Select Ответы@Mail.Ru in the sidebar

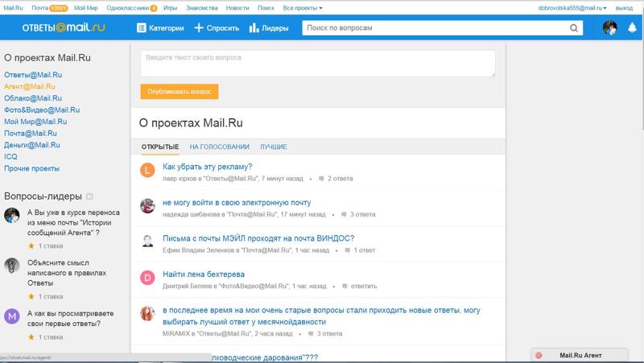(x=33, y=75)
